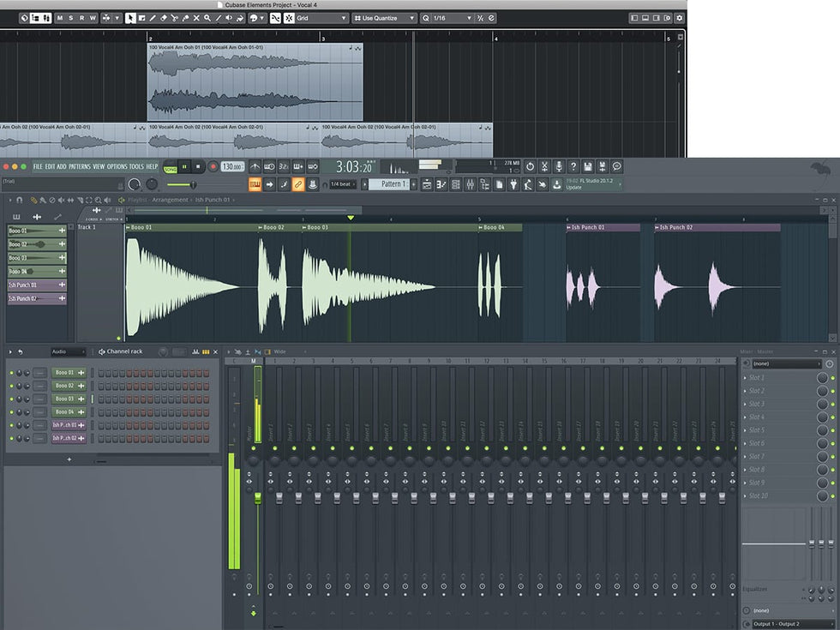This screenshot has height=630, width=840.
Task: Open the piano roll from the FL toolbar
Action: pos(441,184)
